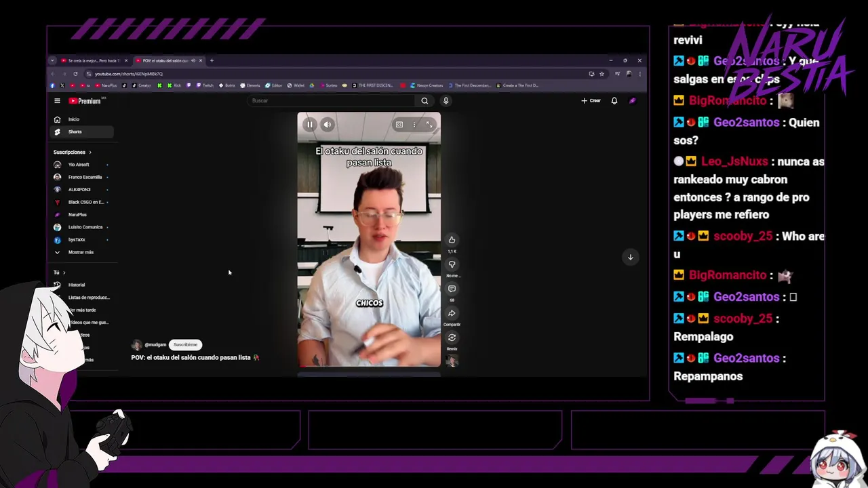Expand Mostrar más subscriptions
Viewport: 868px width, 488px height.
tap(82, 252)
